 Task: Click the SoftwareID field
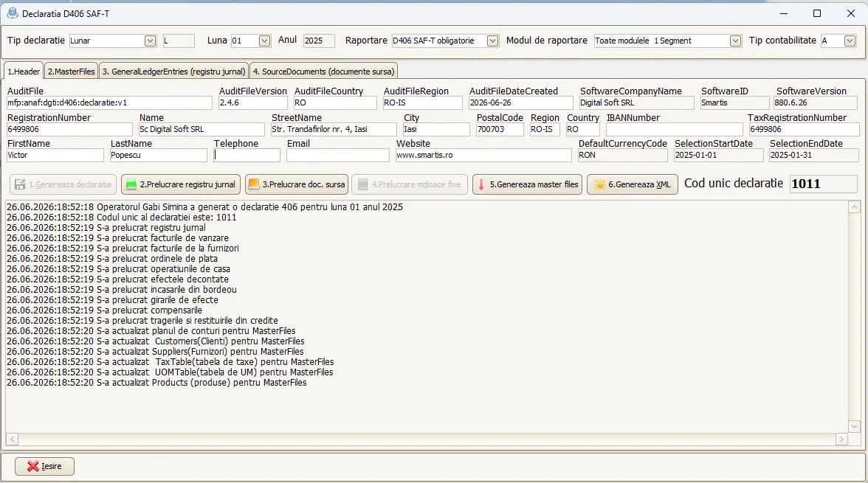pos(734,103)
